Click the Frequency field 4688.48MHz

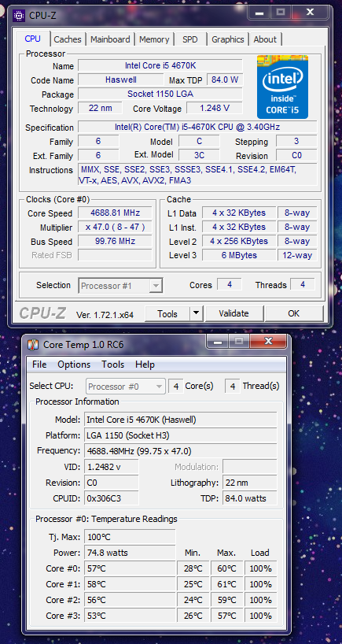(x=180, y=451)
